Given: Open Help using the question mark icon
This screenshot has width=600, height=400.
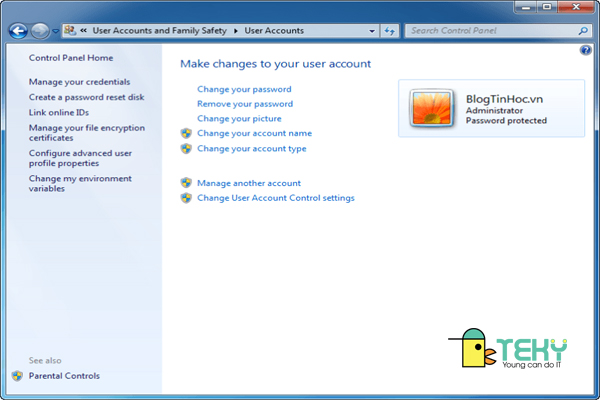Looking at the screenshot, I should click(585, 50).
